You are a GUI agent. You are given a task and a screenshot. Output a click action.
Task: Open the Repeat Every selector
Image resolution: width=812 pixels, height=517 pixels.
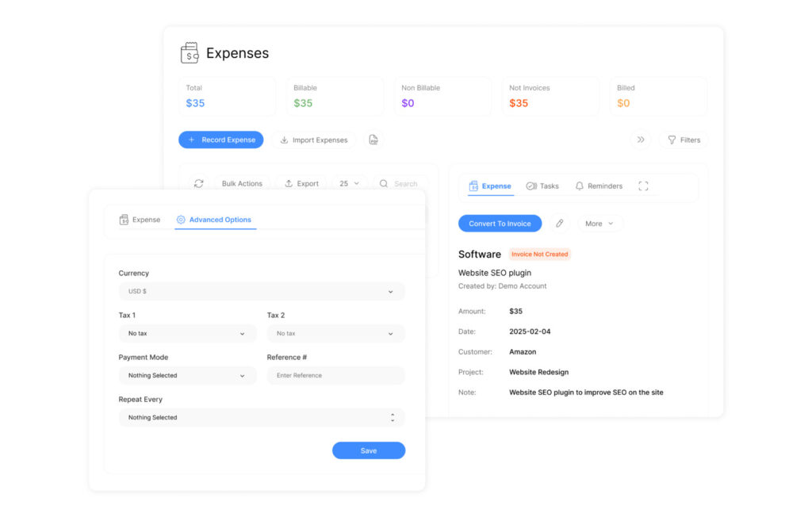(x=261, y=418)
